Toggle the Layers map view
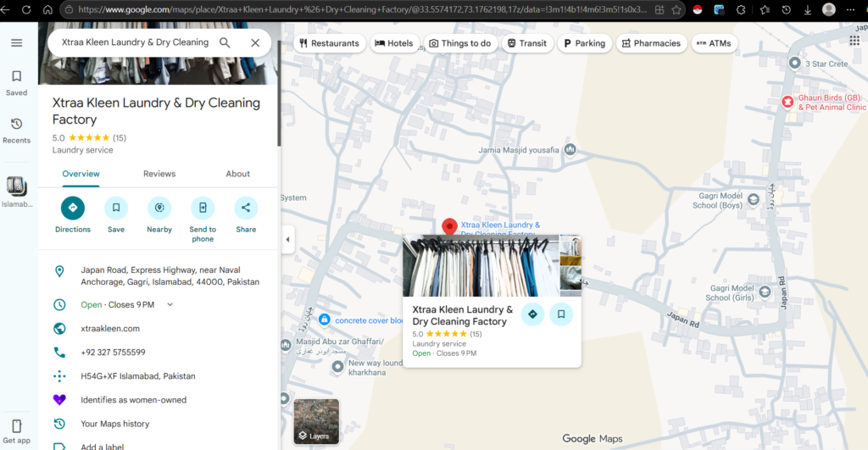This screenshot has height=450, width=868. tap(316, 421)
